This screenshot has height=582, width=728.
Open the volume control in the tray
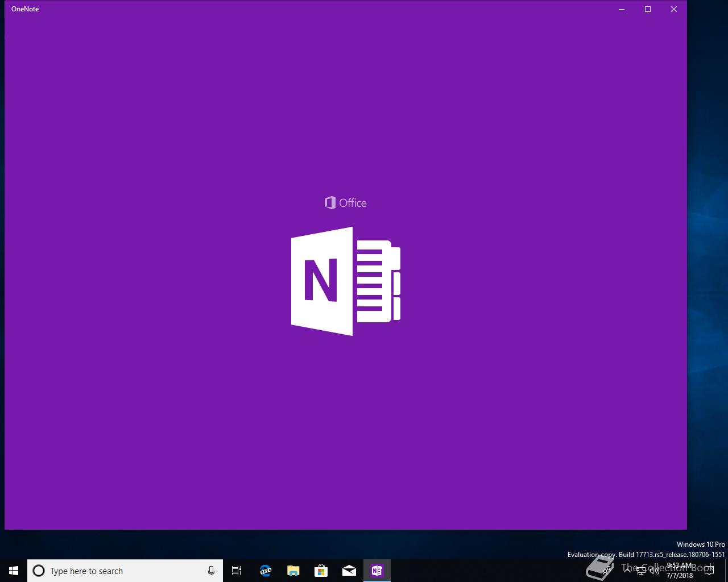tap(655, 571)
